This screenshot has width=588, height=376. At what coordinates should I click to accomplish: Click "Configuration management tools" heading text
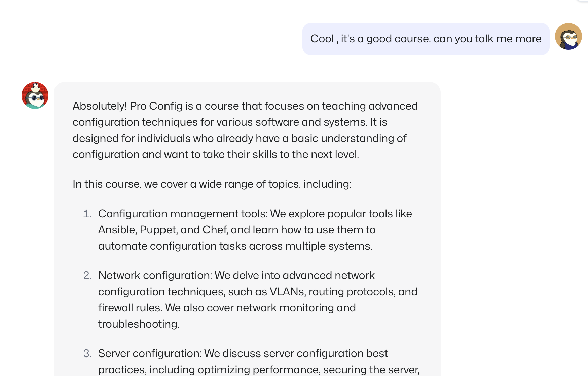pyautogui.click(x=183, y=214)
